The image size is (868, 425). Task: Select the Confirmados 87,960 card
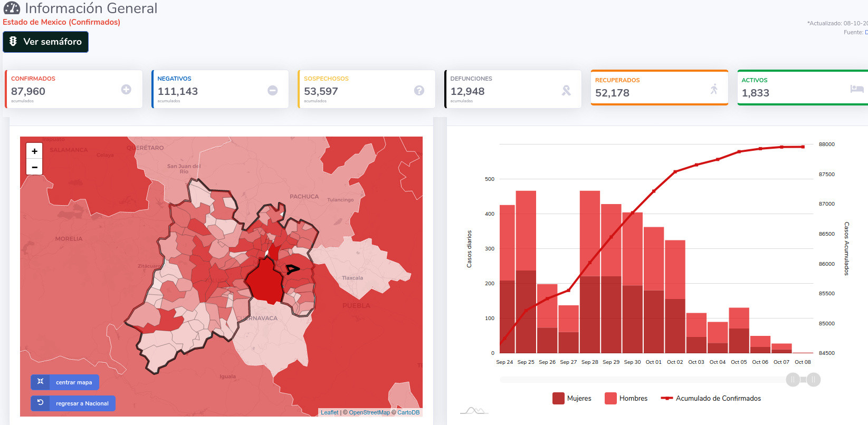74,89
